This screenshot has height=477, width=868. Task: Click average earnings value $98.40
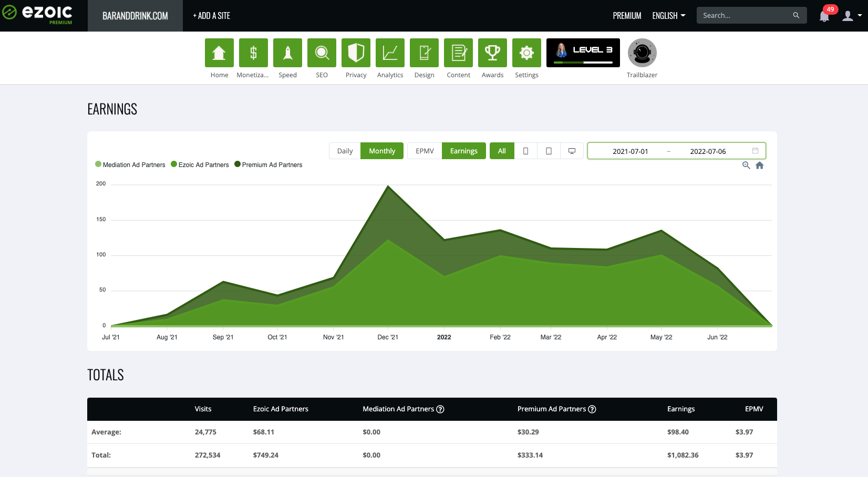coord(678,432)
